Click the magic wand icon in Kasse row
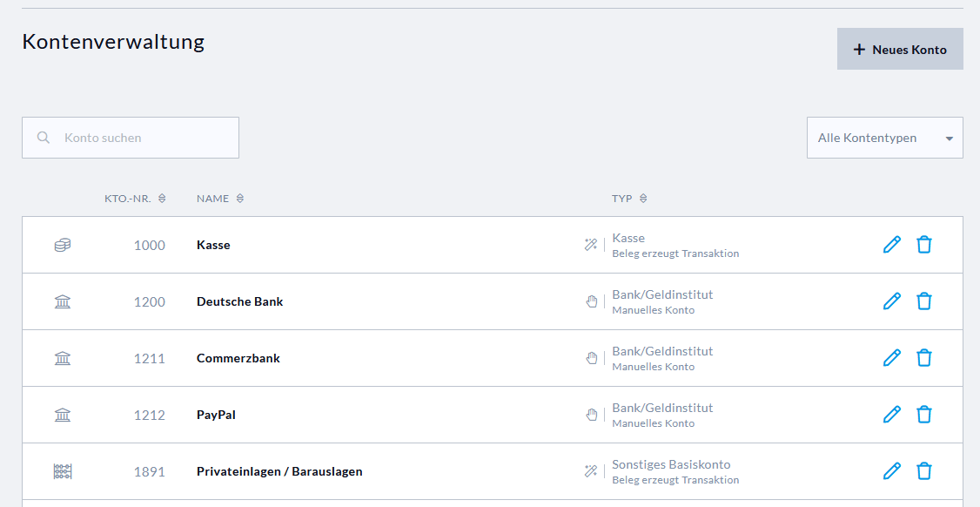 coord(591,245)
